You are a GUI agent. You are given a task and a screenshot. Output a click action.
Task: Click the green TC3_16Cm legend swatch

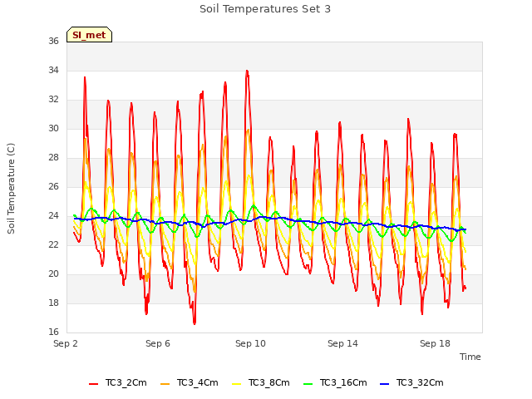[x=308, y=384]
